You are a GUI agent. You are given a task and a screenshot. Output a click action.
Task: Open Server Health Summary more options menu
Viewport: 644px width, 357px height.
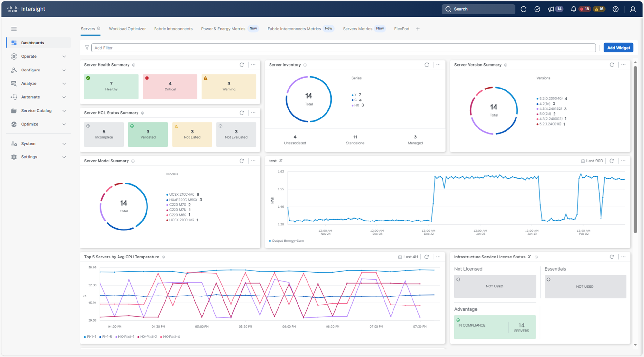pyautogui.click(x=253, y=65)
